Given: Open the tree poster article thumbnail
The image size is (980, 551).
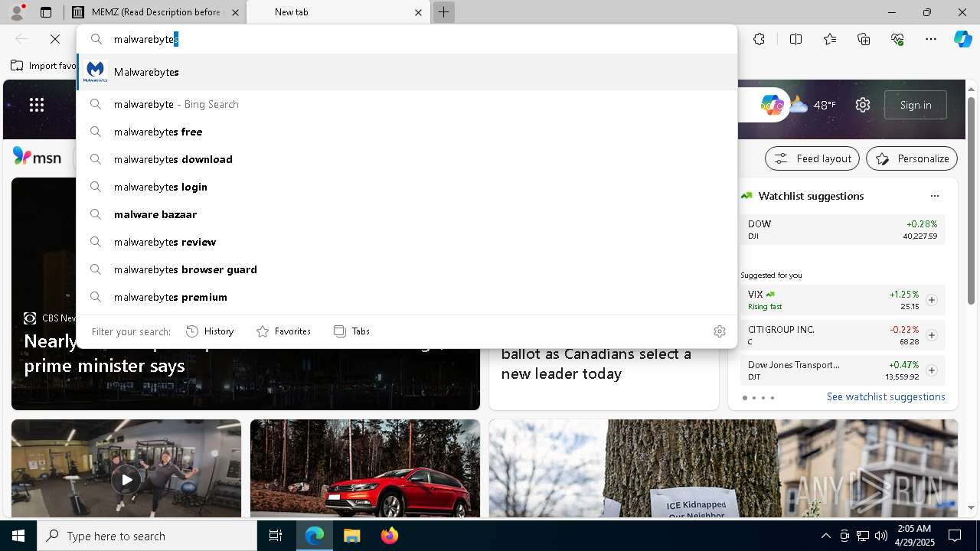Looking at the screenshot, I should tap(724, 468).
